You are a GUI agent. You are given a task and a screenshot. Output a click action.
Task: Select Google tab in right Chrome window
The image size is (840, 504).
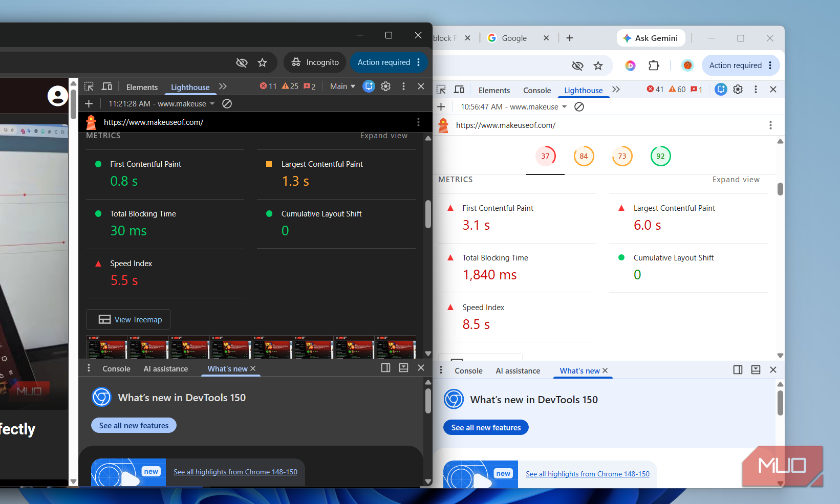tap(514, 38)
